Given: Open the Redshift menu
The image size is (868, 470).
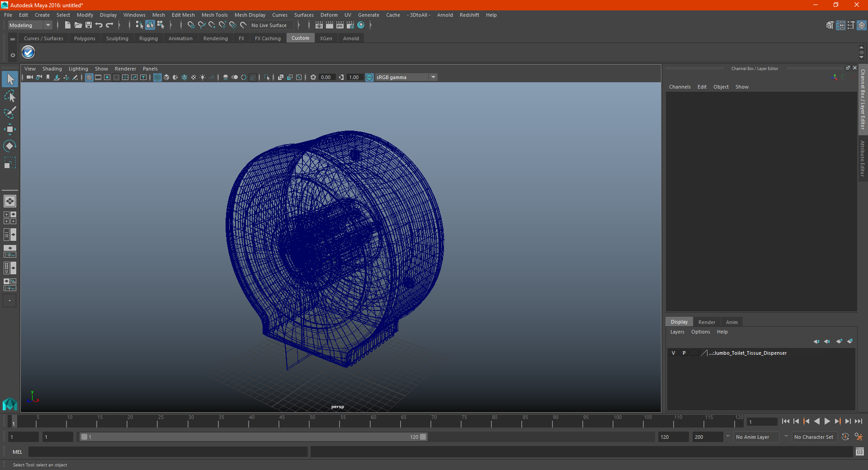Looking at the screenshot, I should [x=469, y=15].
